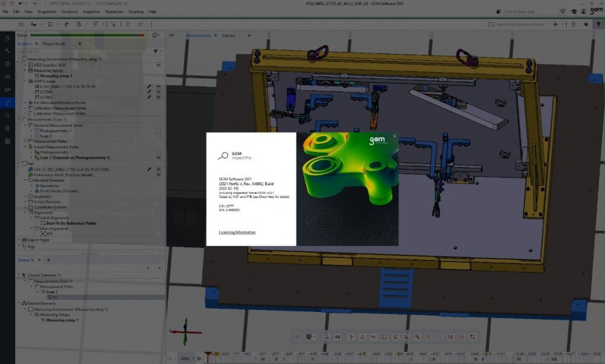Click the edit pencil on the CAD row
Image resolution: width=605 pixels, height=364 pixels.
coord(149,170)
